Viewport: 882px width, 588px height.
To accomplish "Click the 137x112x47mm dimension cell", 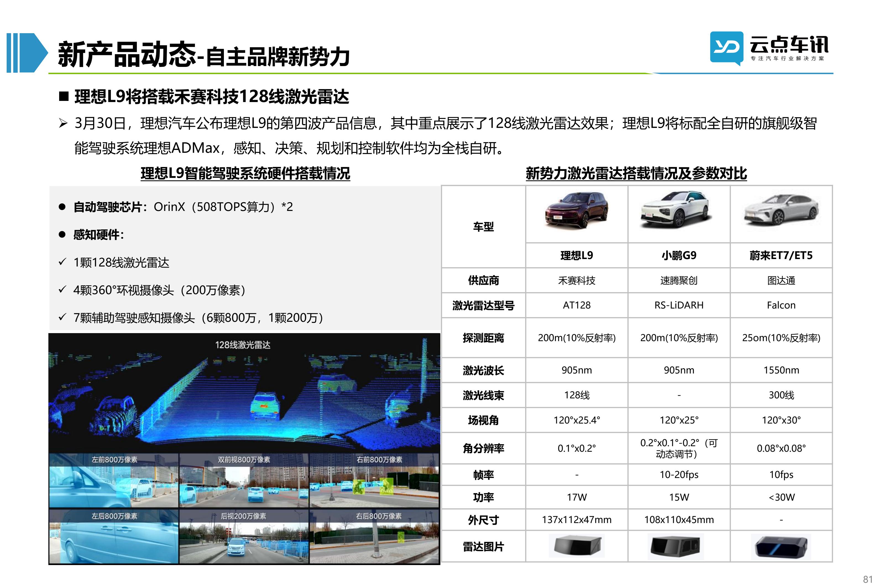I will pos(577,520).
